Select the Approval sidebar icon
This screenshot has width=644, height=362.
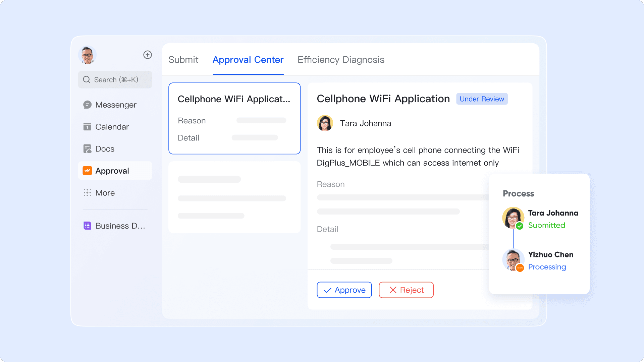coord(87,171)
